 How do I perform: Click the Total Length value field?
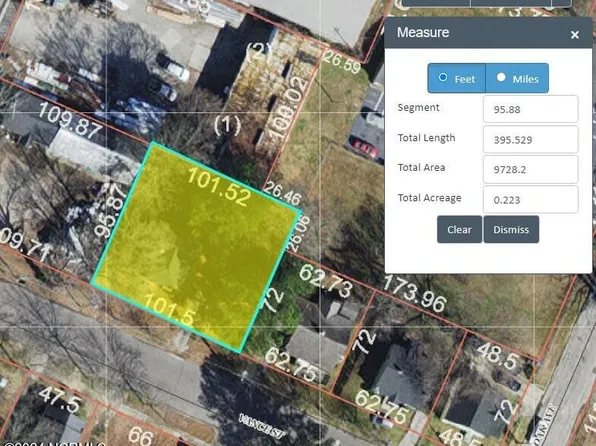pos(531,140)
